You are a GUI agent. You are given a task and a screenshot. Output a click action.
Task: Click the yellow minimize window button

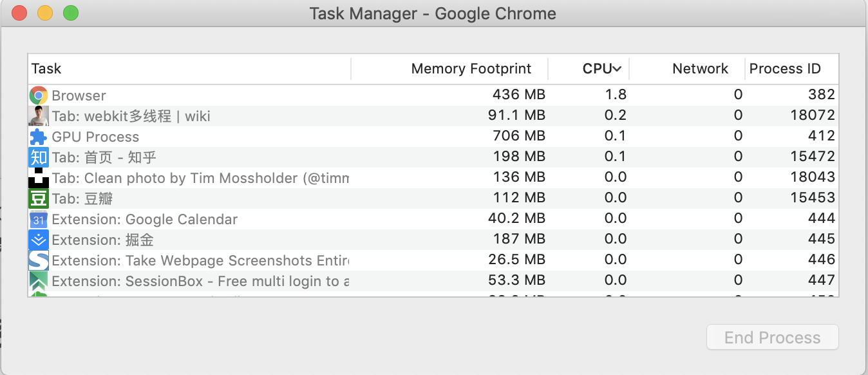[x=45, y=13]
